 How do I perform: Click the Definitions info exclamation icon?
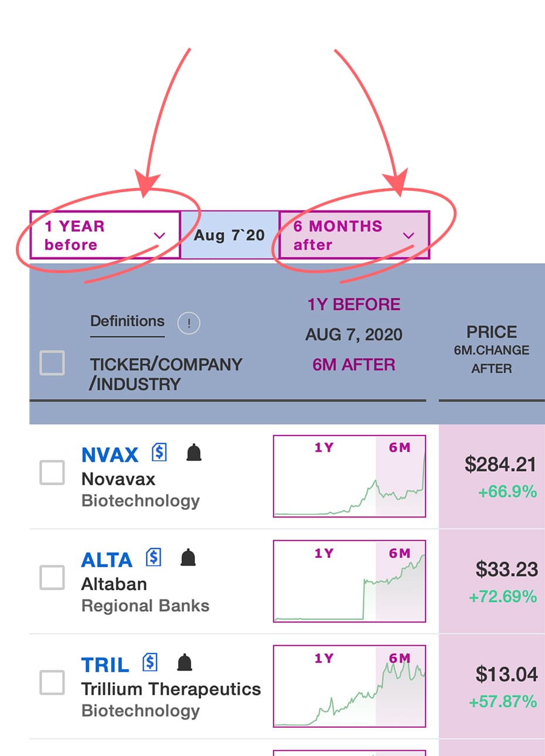[189, 323]
